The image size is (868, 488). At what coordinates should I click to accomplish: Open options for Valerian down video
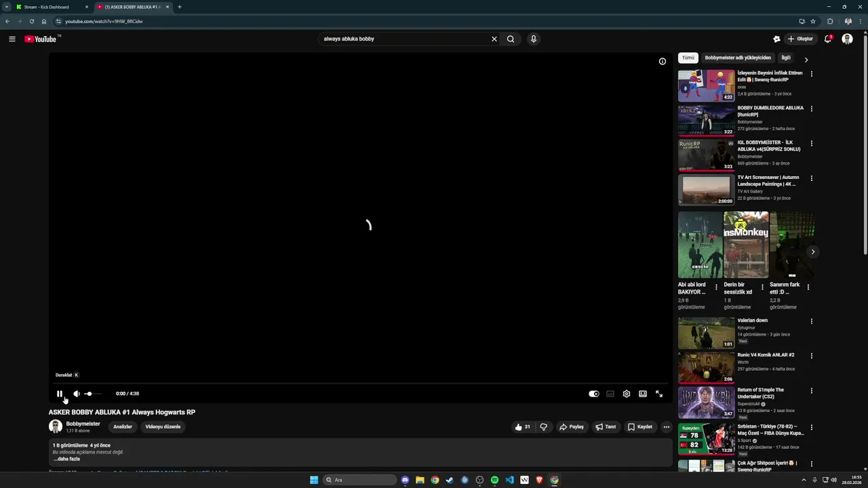[812, 321]
